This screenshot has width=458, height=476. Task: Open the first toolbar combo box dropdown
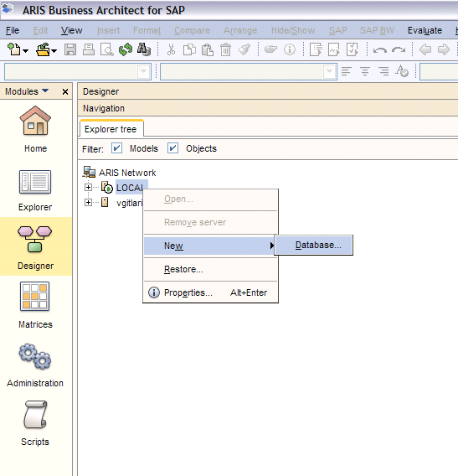click(x=144, y=71)
